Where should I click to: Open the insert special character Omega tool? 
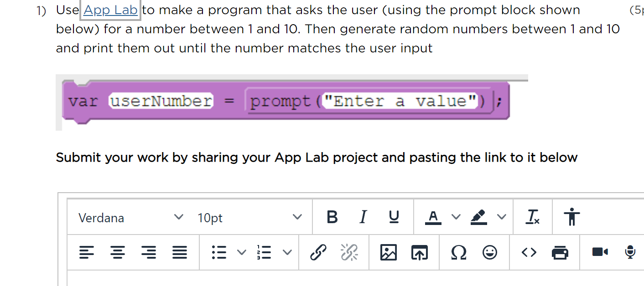tap(458, 252)
